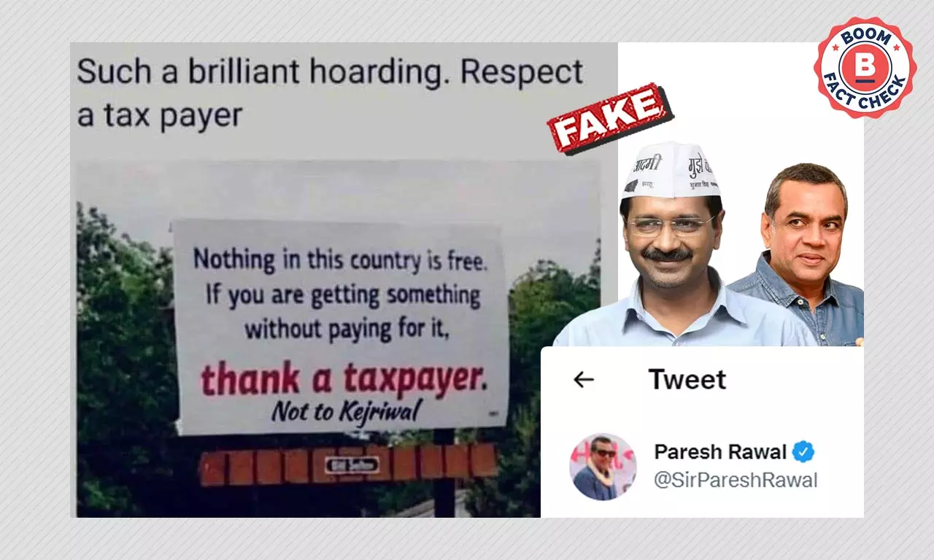Click the Paresh Rawal display name
The image size is (934, 560).
(x=720, y=452)
